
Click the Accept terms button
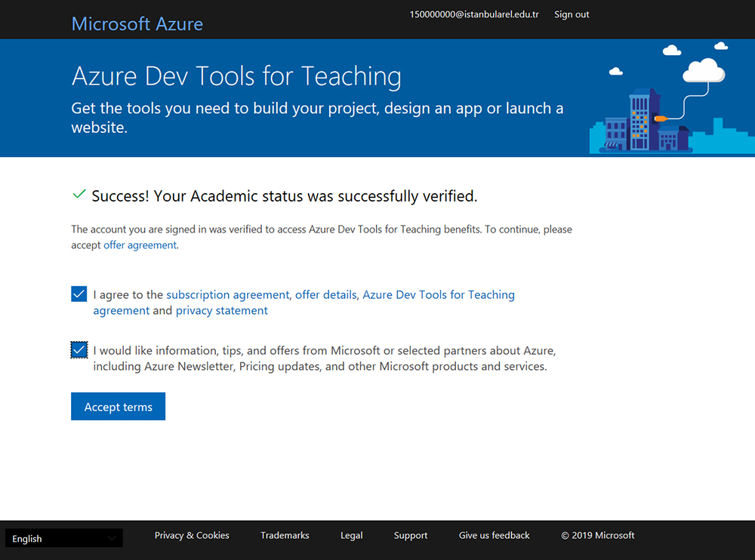(118, 406)
